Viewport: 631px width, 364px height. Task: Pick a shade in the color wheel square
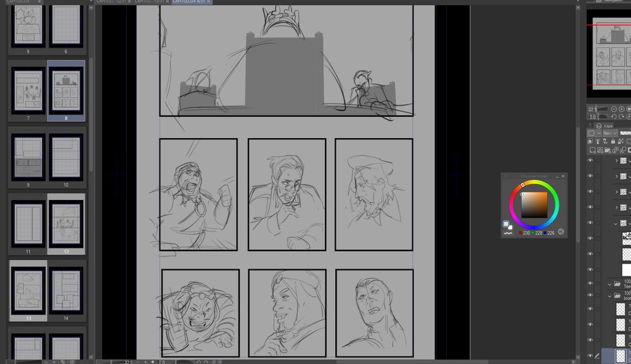[x=534, y=205]
